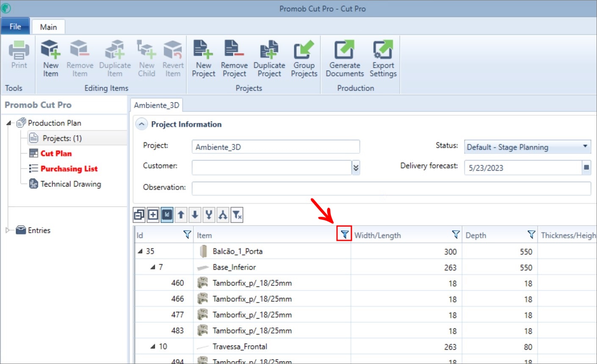Open filter on Width/Length column

pos(456,234)
